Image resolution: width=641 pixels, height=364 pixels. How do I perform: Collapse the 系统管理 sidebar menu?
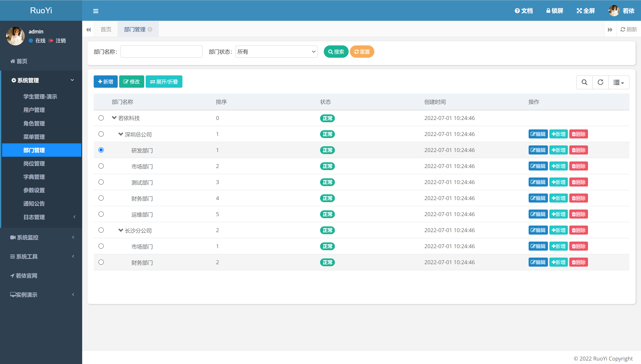[x=41, y=80]
